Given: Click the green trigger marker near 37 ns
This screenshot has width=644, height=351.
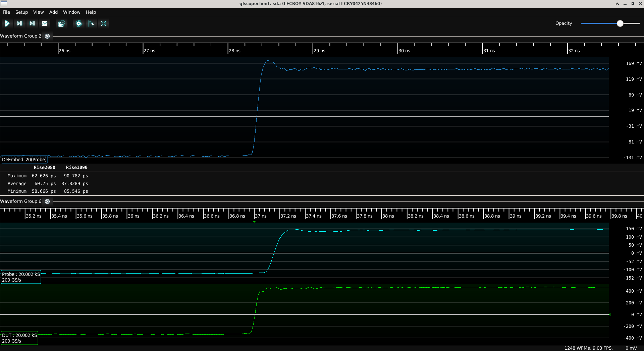Looking at the screenshot, I should pyautogui.click(x=254, y=222).
